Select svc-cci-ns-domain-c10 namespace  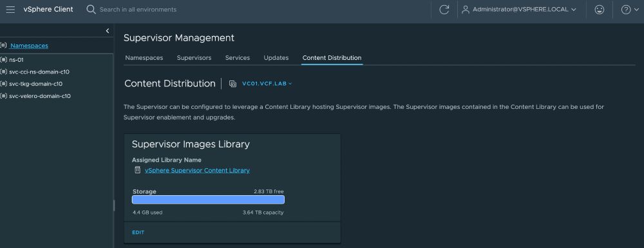[x=39, y=72]
